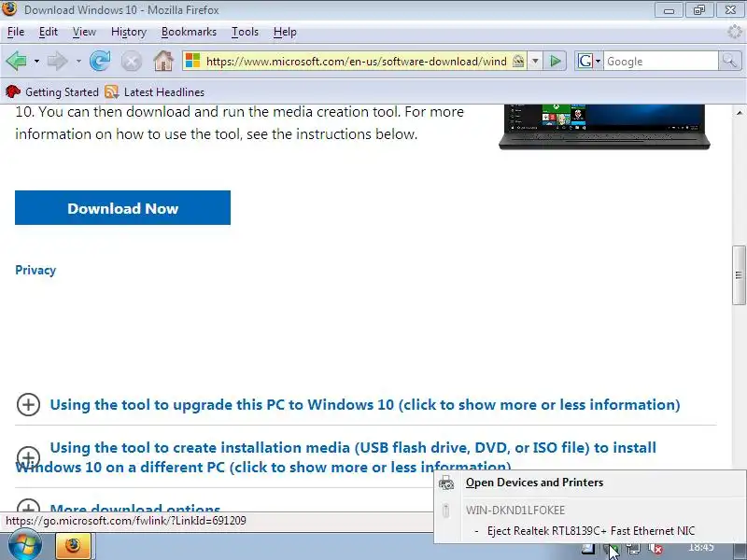Open the Back button history dropdown arrow
747x560 pixels.
(x=36, y=62)
